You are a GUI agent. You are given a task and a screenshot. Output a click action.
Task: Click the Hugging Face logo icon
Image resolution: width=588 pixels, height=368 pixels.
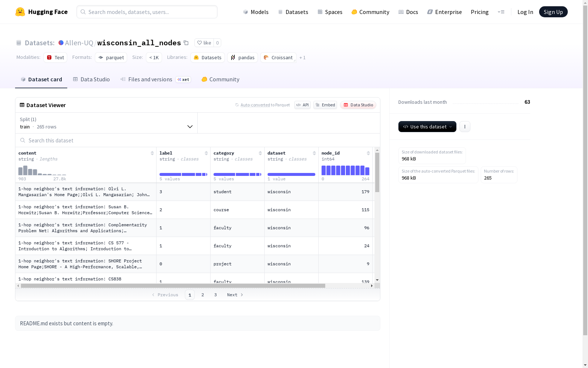tap(20, 12)
